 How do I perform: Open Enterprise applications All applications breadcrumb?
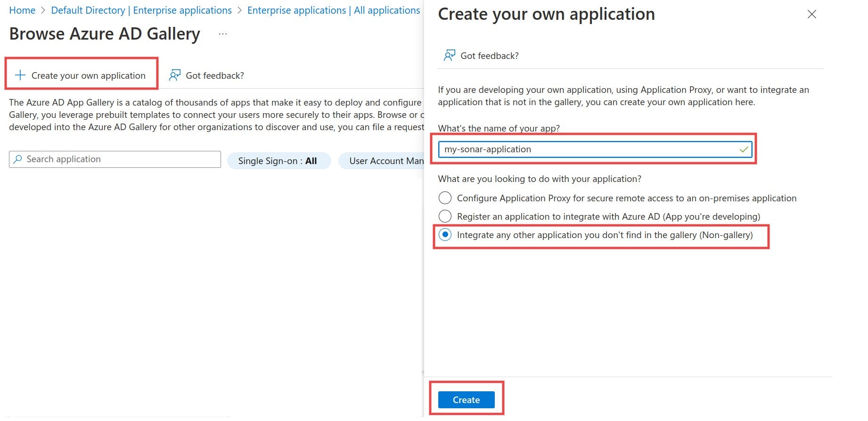coord(333,10)
